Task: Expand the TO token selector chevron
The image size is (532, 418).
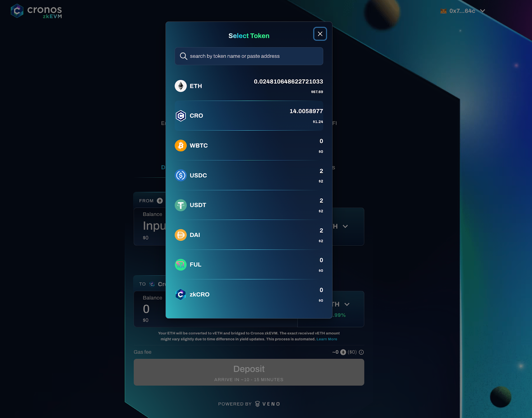Action: pos(347,304)
